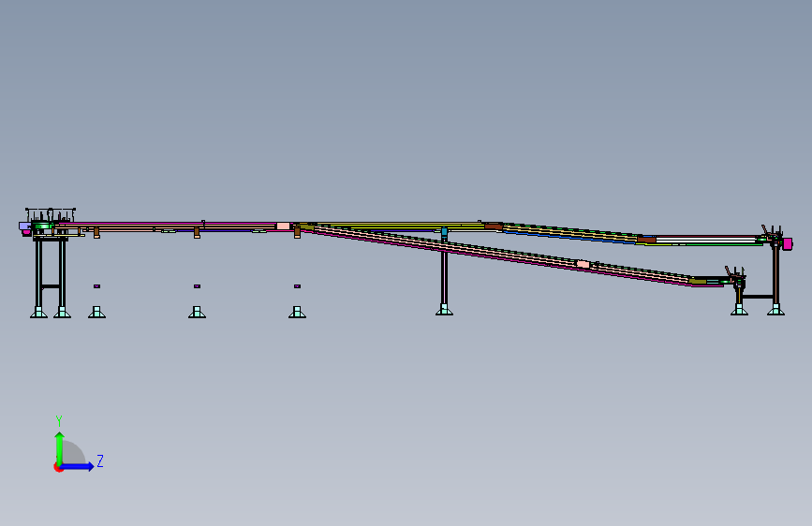The image size is (812, 526).
Task: Select the peach block on the lower inclined conveyor
Action: (583, 264)
